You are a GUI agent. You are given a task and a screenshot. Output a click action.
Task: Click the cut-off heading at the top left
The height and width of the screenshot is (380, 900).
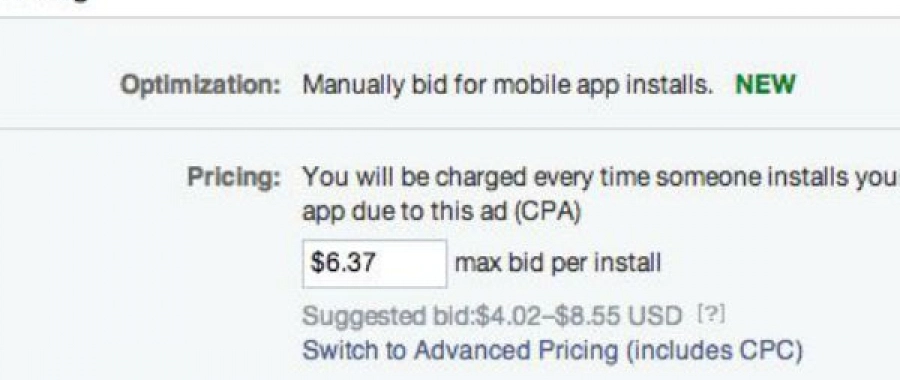[x=46, y=3]
